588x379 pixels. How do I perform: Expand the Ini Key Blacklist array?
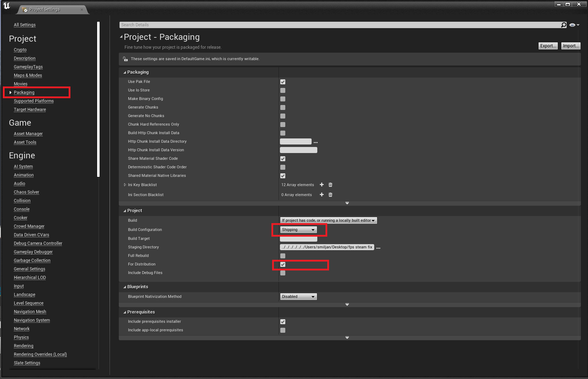pyautogui.click(x=125, y=185)
